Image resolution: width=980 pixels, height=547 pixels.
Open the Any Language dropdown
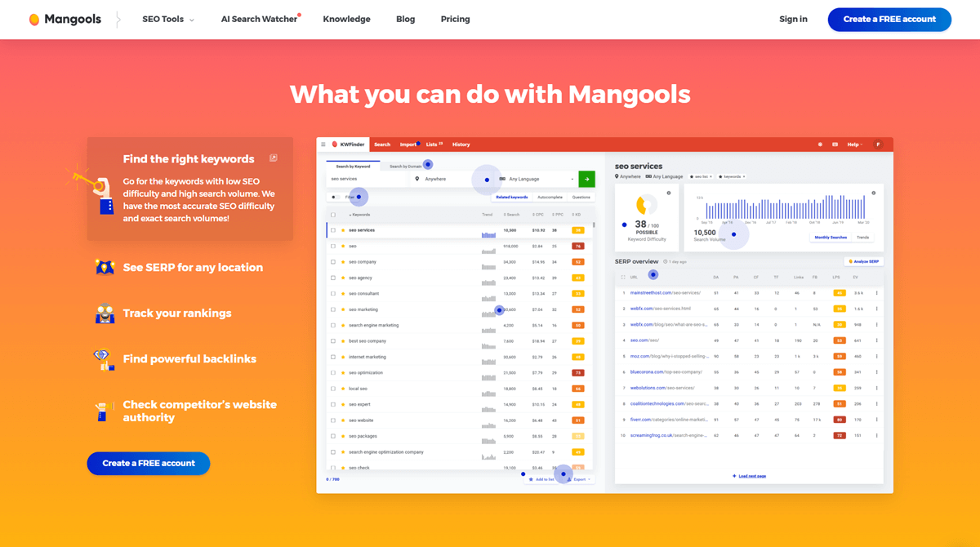(x=524, y=179)
